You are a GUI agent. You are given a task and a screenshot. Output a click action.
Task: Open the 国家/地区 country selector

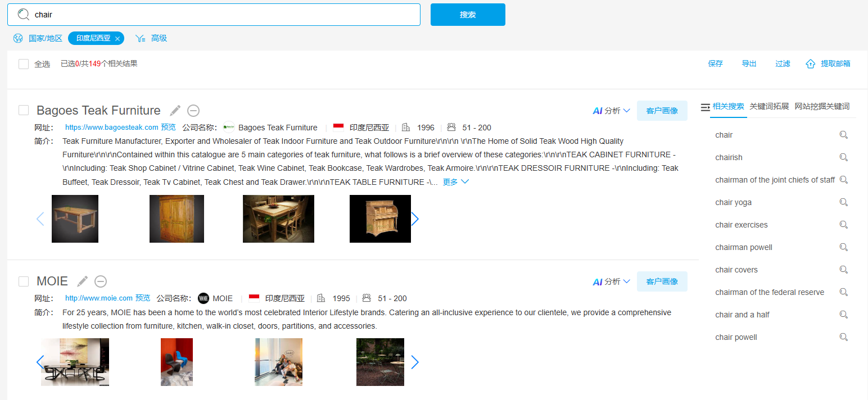point(46,38)
